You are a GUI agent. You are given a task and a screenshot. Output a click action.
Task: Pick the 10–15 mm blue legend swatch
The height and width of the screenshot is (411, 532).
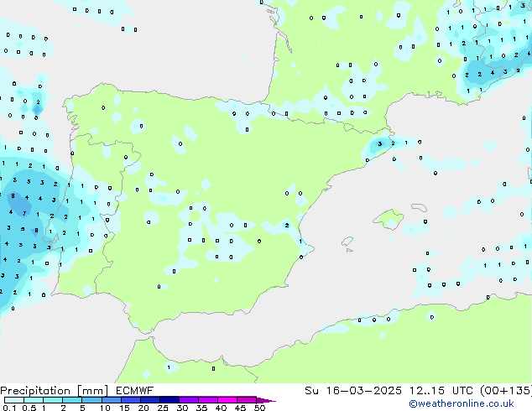pos(111,400)
